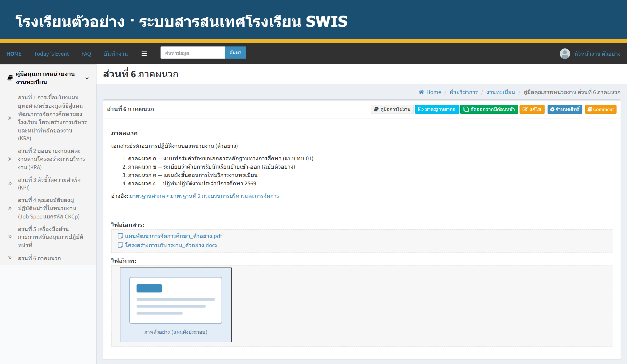The image size is (632, 364).
Task: Open ส่วนที่ 2 ขอบข่ายงาน sidebar item
Action: (52, 159)
